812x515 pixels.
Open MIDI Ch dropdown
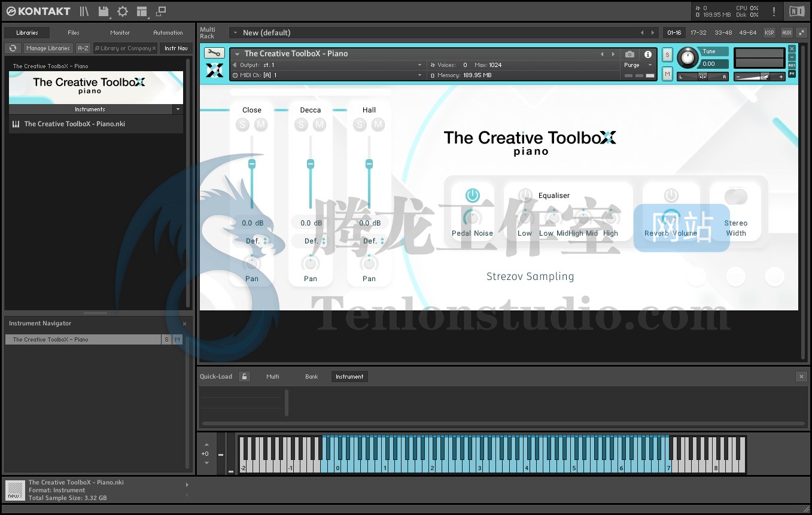[x=328, y=75]
